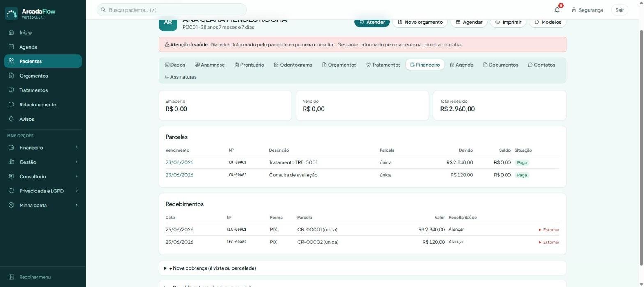Image resolution: width=644 pixels, height=287 pixels.
Task: Switch to the Prontuário tab
Action: click(x=249, y=65)
